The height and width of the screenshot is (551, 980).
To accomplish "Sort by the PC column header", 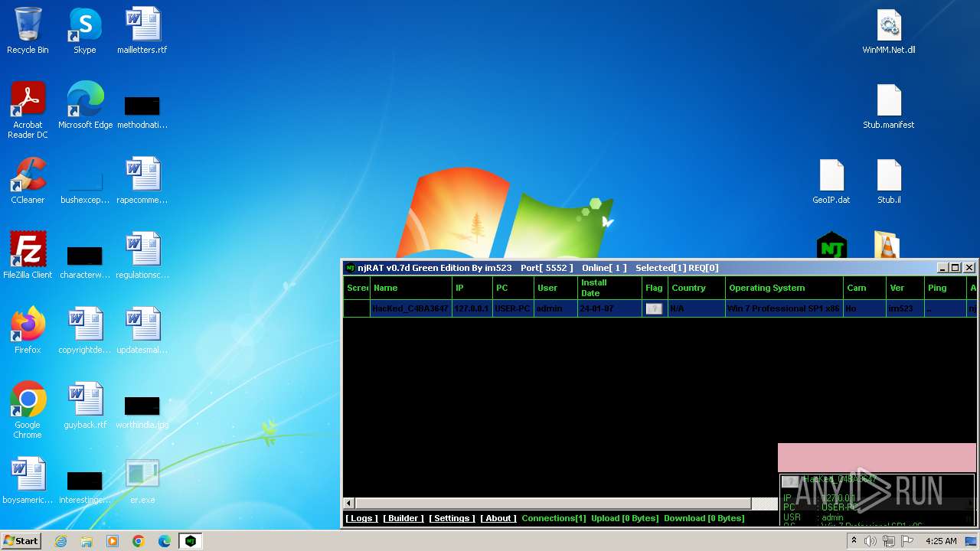I will (x=513, y=288).
